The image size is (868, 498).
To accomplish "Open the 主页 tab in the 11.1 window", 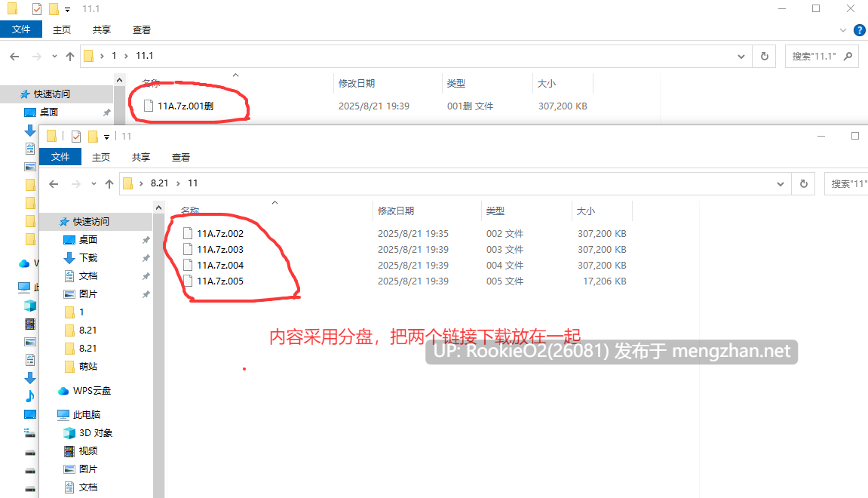I will pos(61,30).
